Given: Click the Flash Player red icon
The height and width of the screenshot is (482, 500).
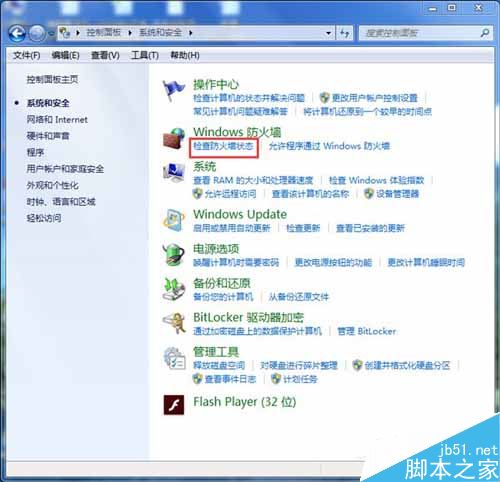Looking at the screenshot, I should 174,405.
